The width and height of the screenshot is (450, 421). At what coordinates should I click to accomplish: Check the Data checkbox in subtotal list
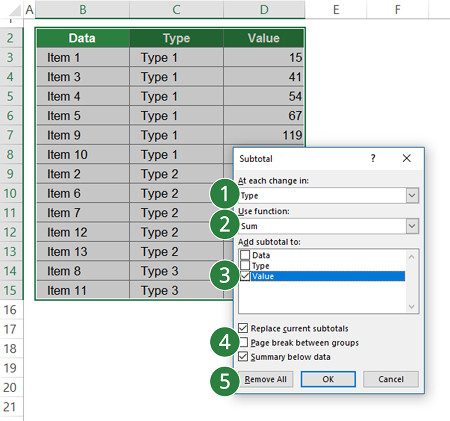pyautogui.click(x=245, y=255)
